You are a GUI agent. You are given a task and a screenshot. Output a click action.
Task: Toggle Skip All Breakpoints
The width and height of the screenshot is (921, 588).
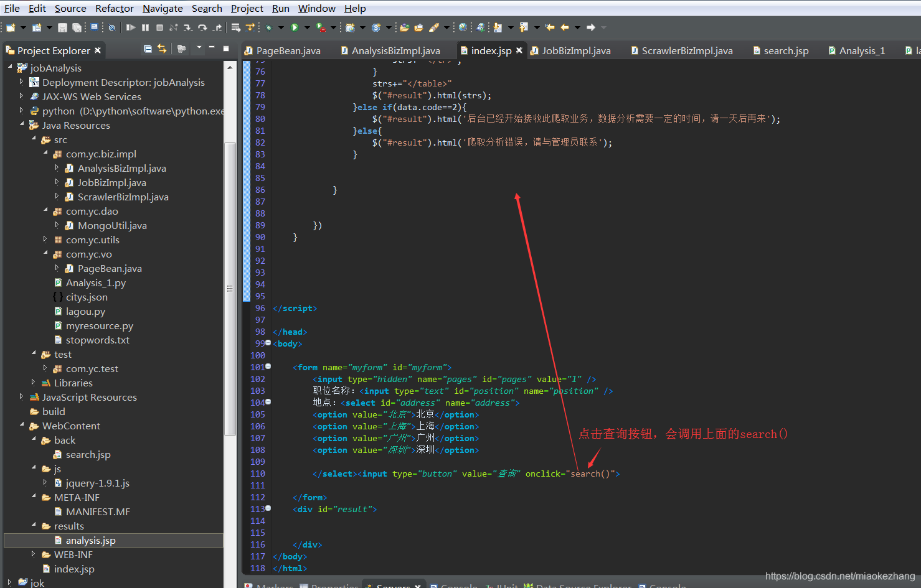coord(111,27)
